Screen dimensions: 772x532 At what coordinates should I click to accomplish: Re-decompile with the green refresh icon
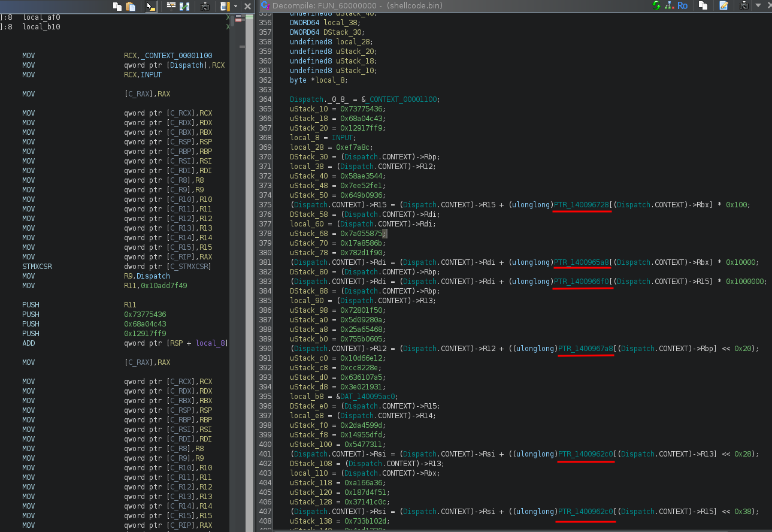click(656, 5)
